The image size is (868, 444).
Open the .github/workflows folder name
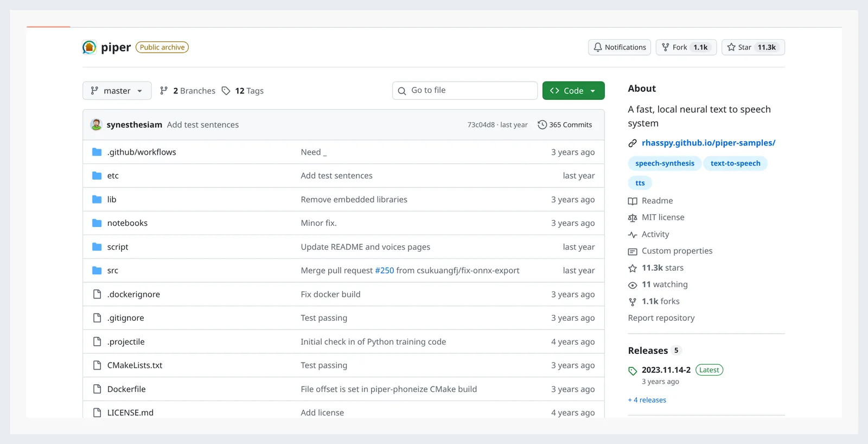tap(142, 152)
